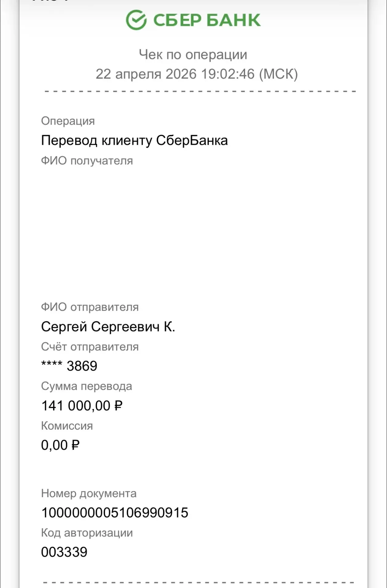Select the authorization code 003339
The width and height of the screenshot is (387, 588).
tap(64, 552)
